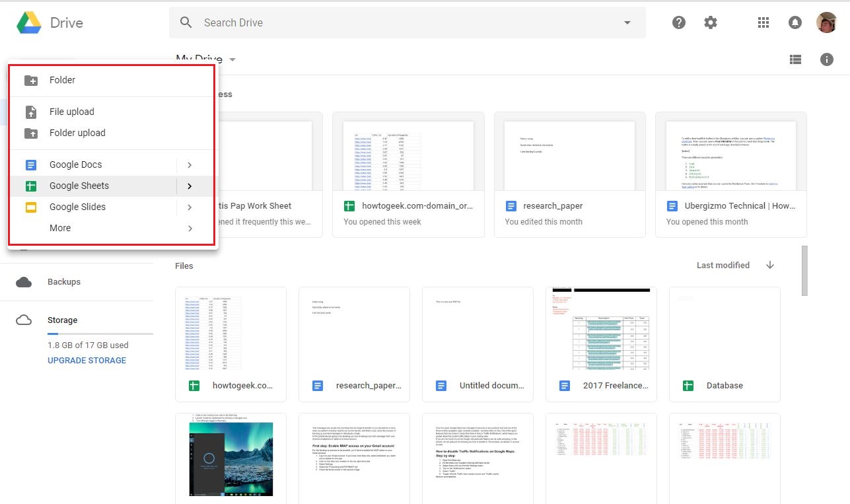The height and width of the screenshot is (504, 850).
Task: Click the blue Google Docs icon
Action: (x=31, y=165)
